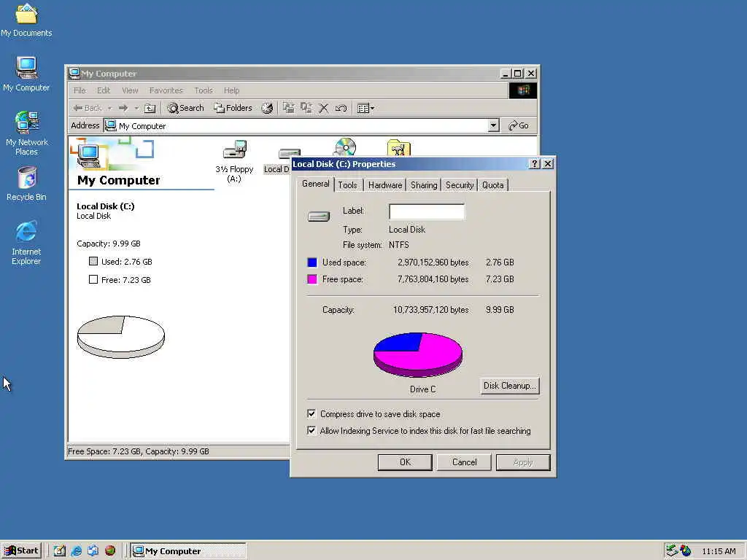The width and height of the screenshot is (747, 560).
Task: Open the Forward button history dropdown arrow
Action: click(x=136, y=108)
